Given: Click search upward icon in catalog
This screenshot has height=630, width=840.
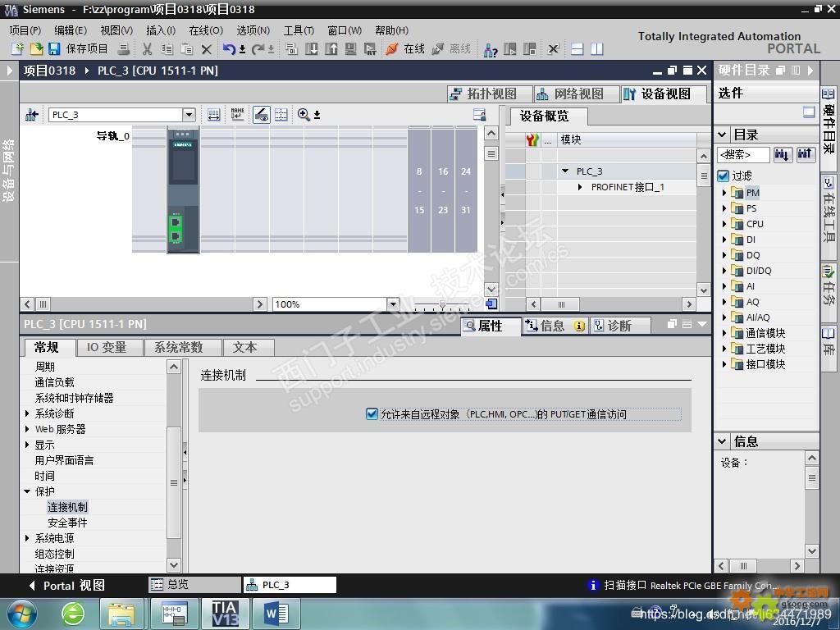Looking at the screenshot, I should click(806, 155).
